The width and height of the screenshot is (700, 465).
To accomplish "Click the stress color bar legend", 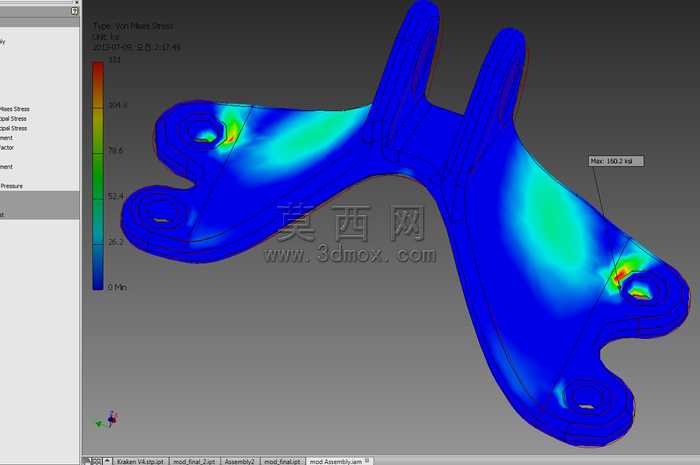I will (x=98, y=176).
